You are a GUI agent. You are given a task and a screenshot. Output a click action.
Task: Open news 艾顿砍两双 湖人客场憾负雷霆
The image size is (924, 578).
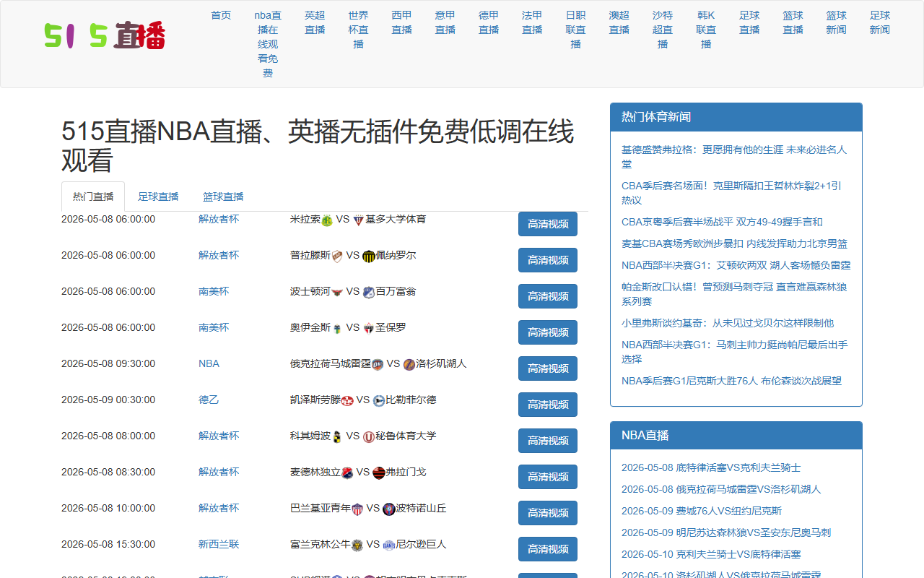tap(736, 265)
